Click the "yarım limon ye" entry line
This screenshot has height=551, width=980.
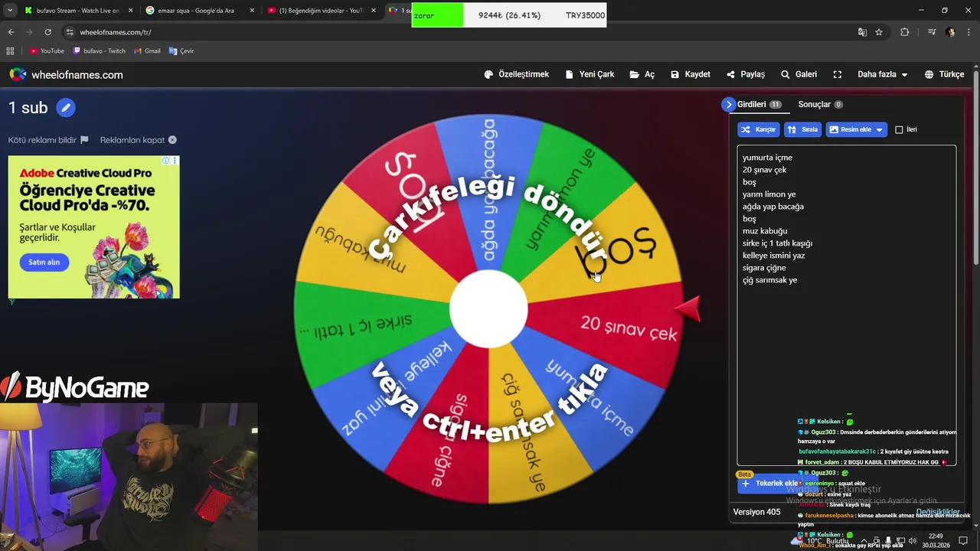pyautogui.click(x=769, y=194)
